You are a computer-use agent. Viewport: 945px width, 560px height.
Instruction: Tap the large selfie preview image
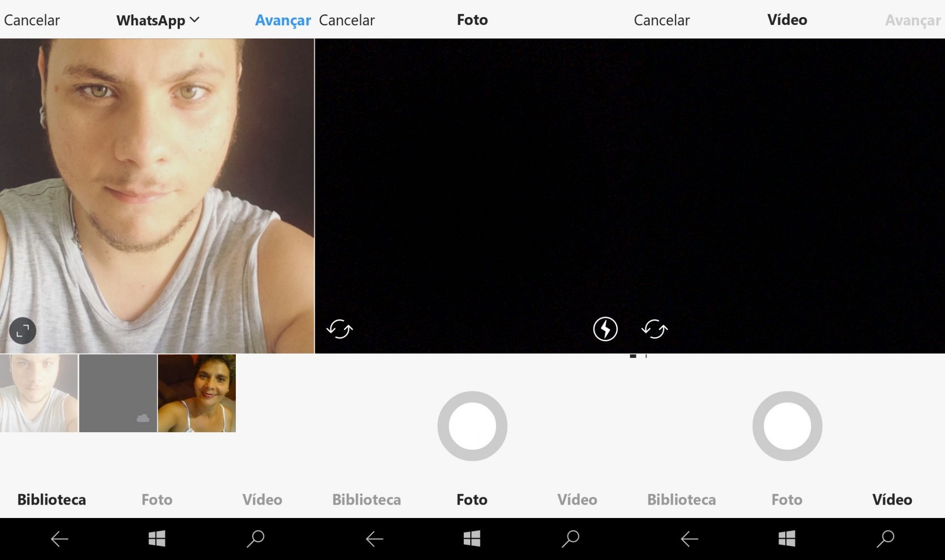(157, 196)
